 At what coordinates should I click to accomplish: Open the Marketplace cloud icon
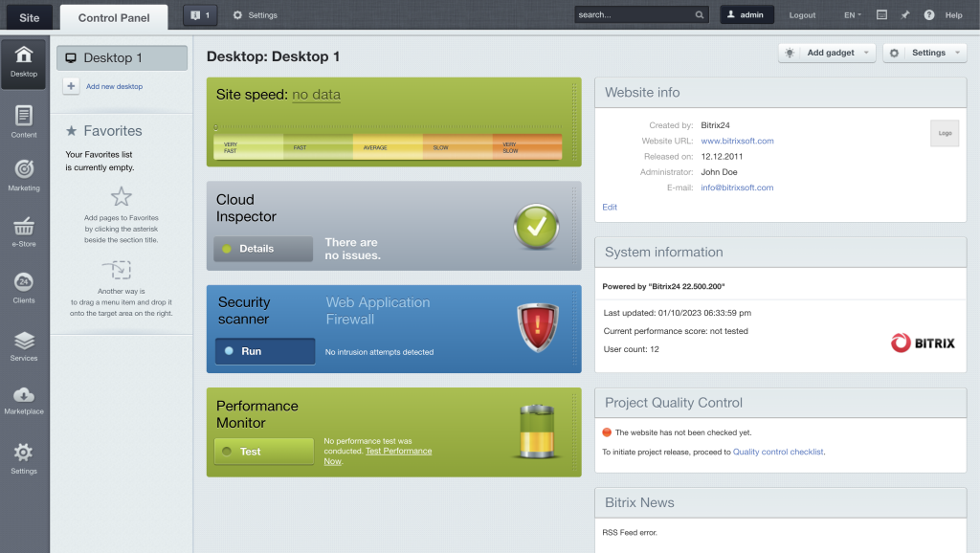click(24, 395)
